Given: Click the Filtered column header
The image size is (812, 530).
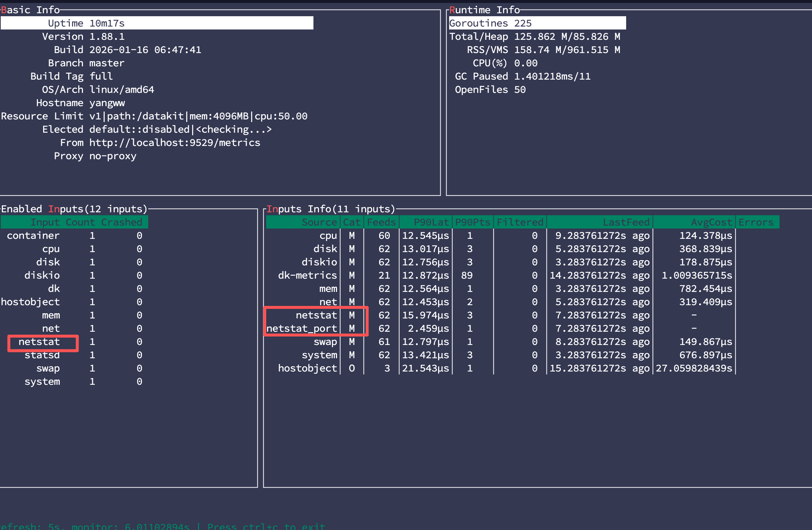Looking at the screenshot, I should pyautogui.click(x=520, y=222).
